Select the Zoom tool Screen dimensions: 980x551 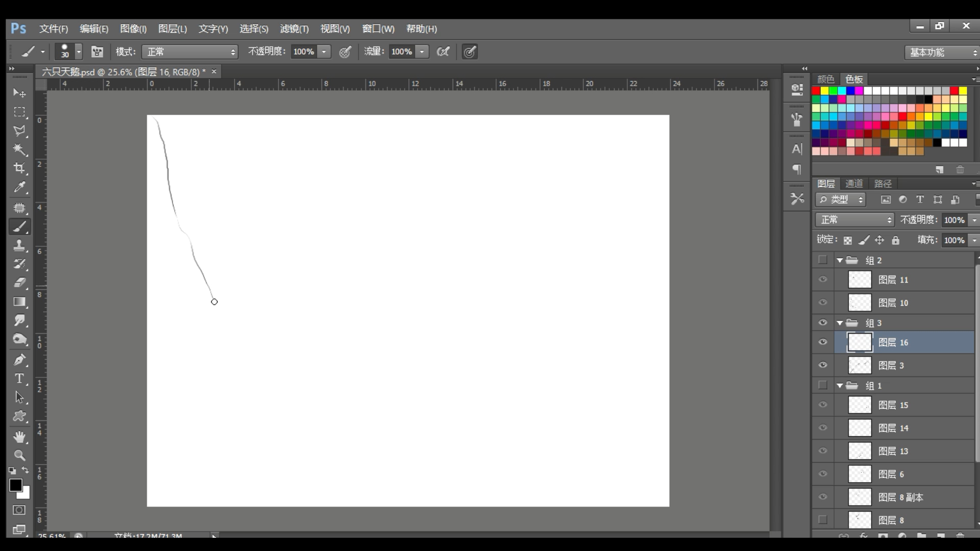(19, 456)
